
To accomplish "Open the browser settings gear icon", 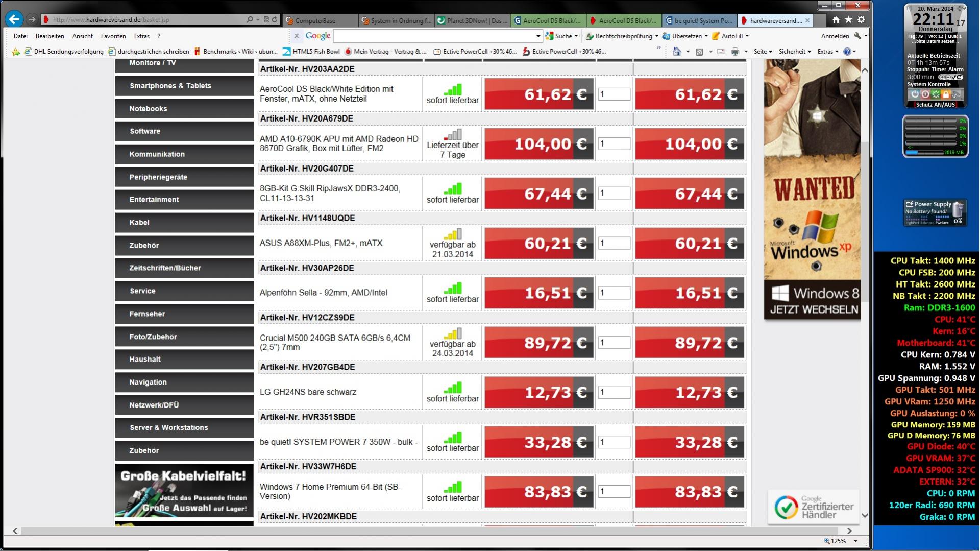I will pos(861,20).
